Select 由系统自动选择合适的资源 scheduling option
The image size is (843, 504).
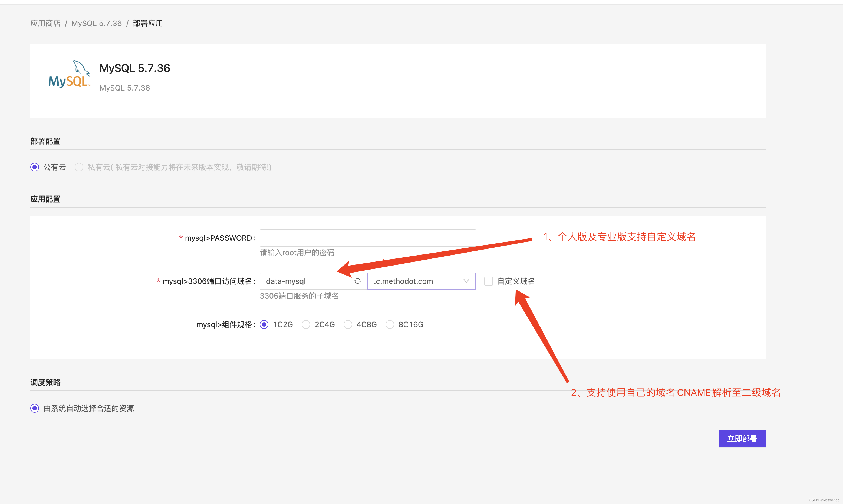point(35,408)
